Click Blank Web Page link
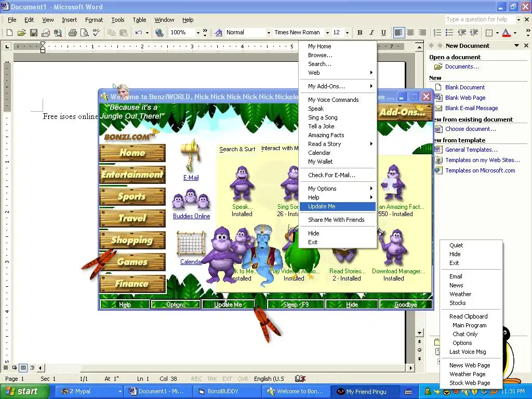 click(465, 98)
